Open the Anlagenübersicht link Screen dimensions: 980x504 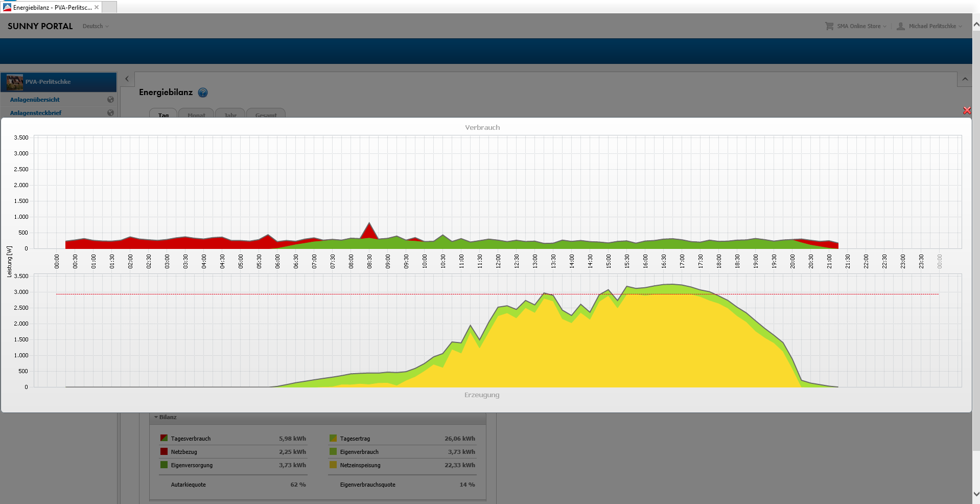click(35, 100)
